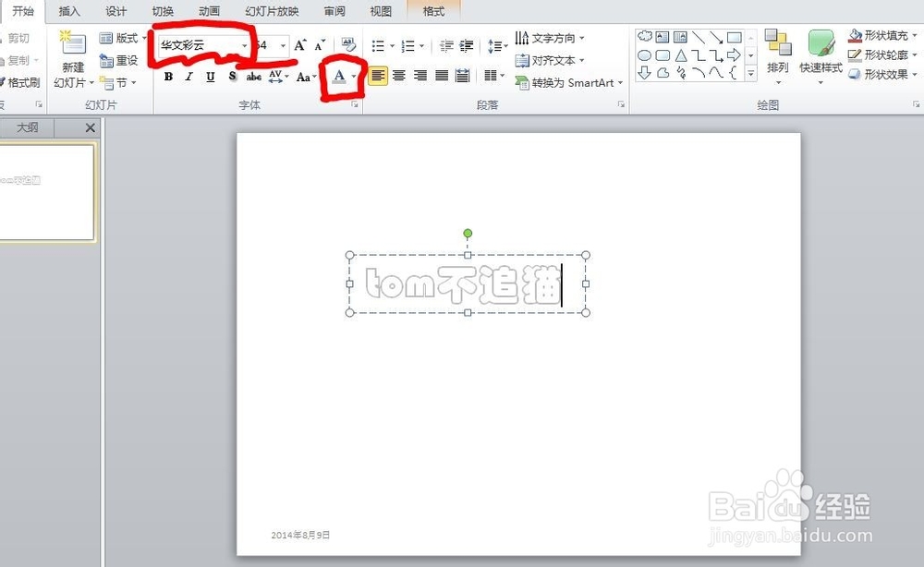924x567 pixels.
Task: Select rounded rectangle shape
Action: (x=663, y=55)
